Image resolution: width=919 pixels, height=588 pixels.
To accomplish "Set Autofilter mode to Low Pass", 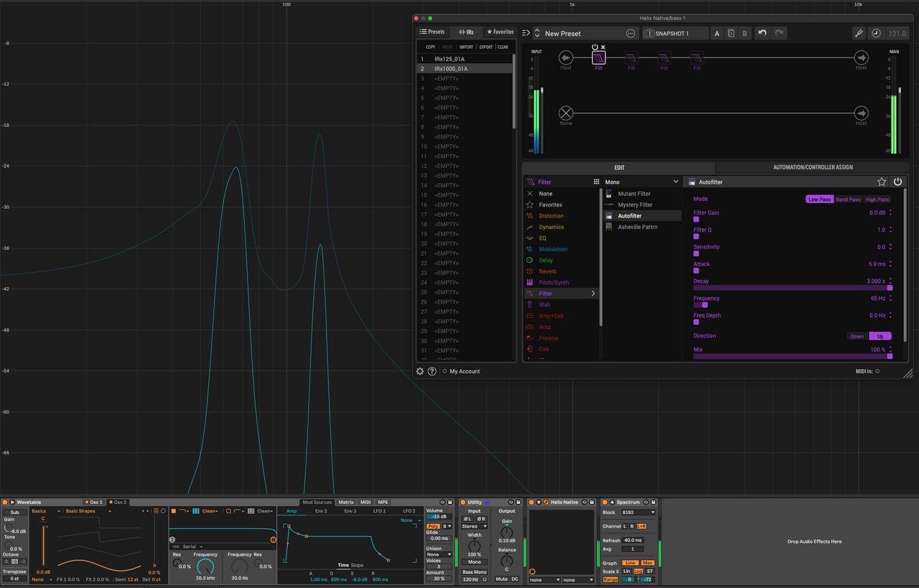I will (819, 199).
